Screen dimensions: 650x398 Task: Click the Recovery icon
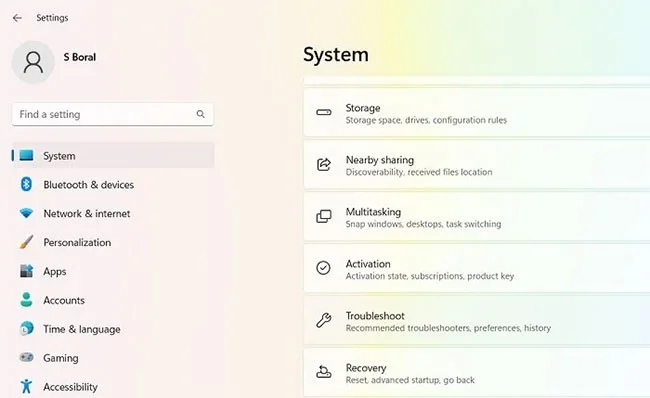[x=324, y=372]
